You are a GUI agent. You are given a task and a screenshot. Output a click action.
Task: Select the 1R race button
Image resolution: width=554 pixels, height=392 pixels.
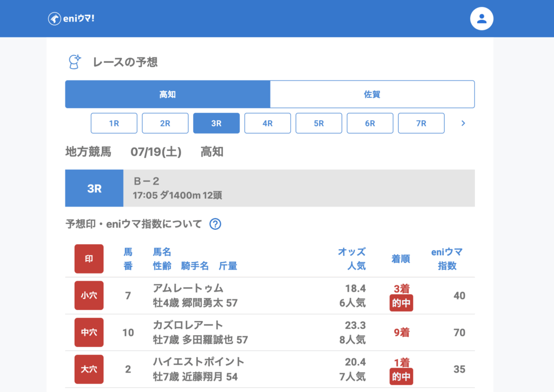pos(114,123)
